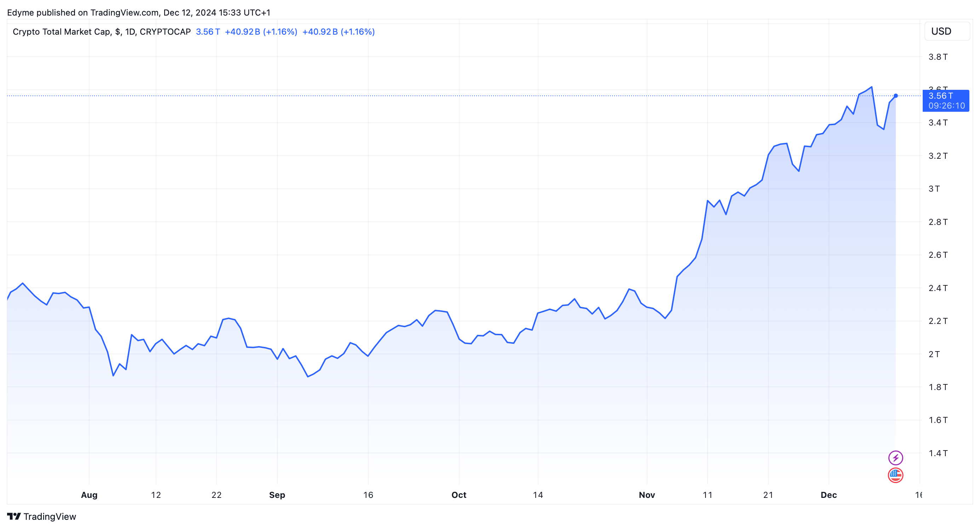Click the 1.4 T price scale label
Screen dimensions: 980x529
(x=938, y=453)
